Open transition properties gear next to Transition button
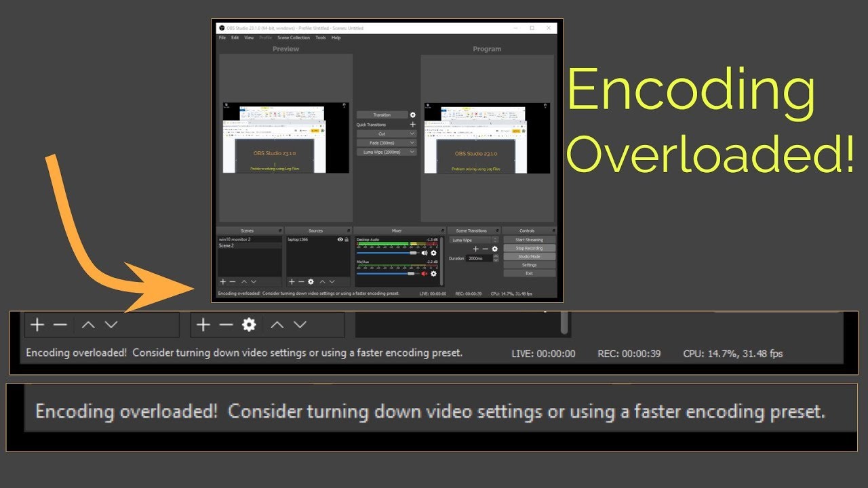Viewport: 868px width, 488px height. 413,115
